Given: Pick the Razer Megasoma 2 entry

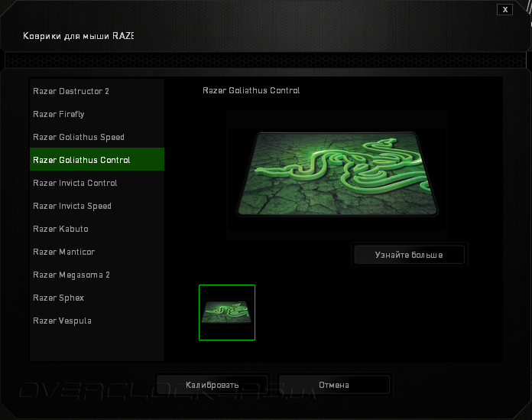Looking at the screenshot, I should 97,275.
